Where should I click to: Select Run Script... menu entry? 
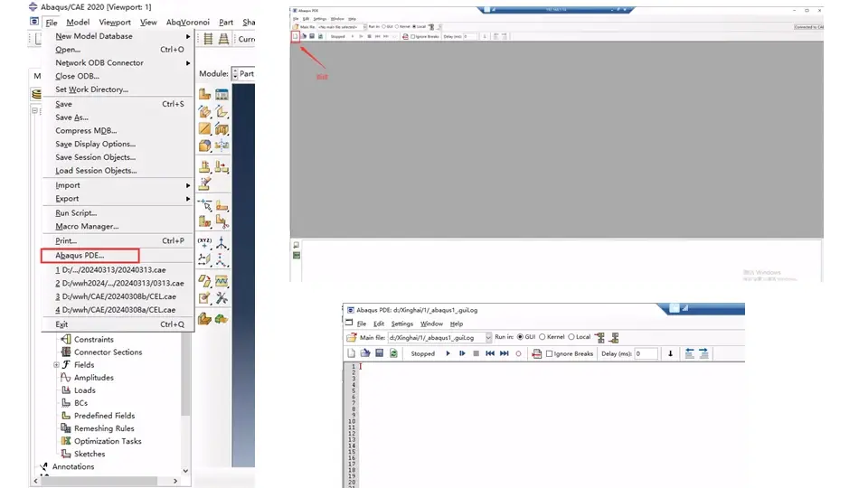(76, 213)
